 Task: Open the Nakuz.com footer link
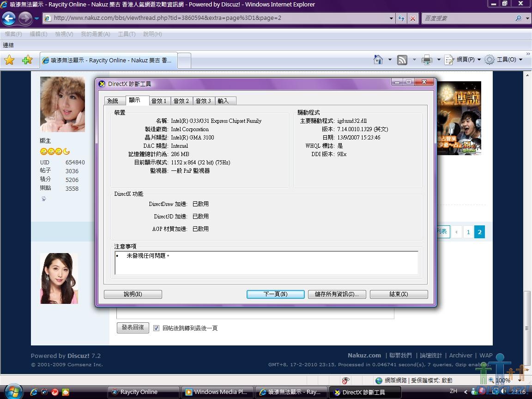tap(364, 355)
